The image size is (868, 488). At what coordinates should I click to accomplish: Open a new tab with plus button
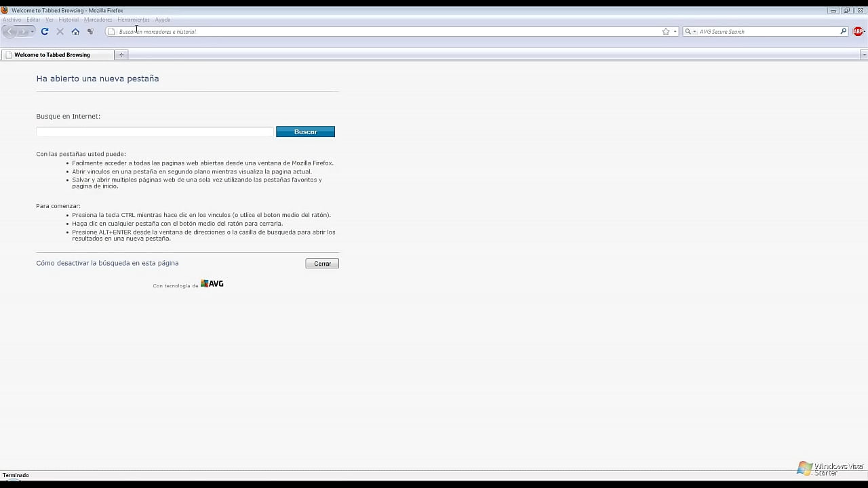(121, 55)
